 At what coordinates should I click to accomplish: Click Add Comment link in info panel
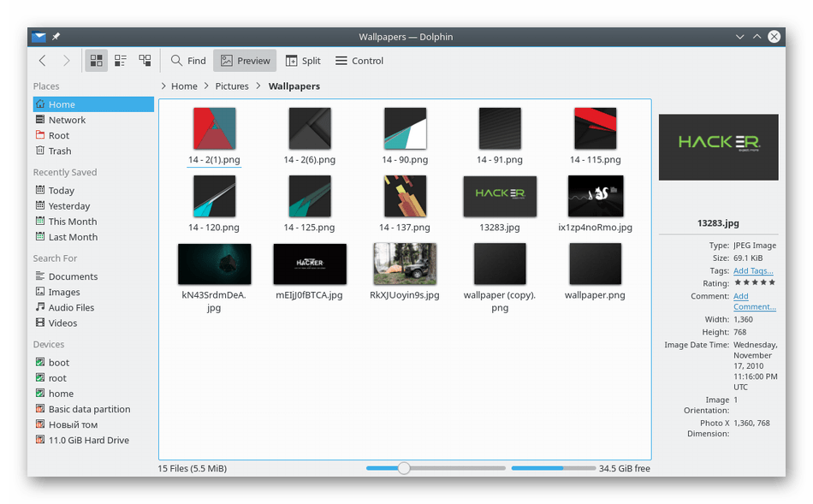point(755,301)
